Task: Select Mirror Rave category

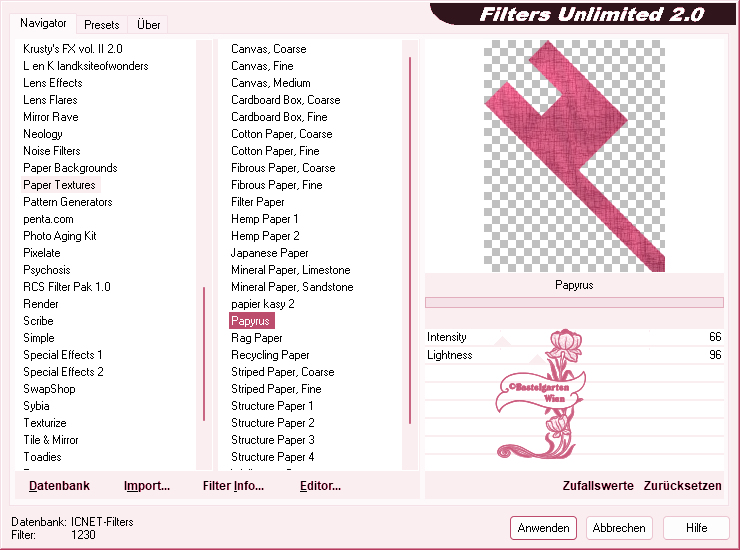Action: pos(50,117)
